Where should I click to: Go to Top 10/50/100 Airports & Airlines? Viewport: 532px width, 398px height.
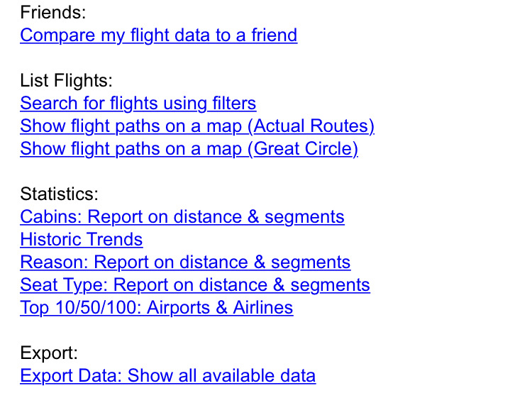[x=156, y=307]
